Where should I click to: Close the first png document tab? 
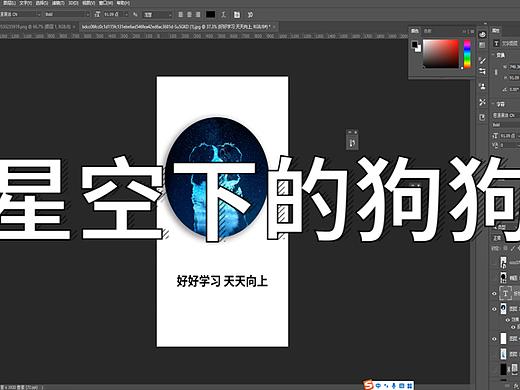click(74, 27)
